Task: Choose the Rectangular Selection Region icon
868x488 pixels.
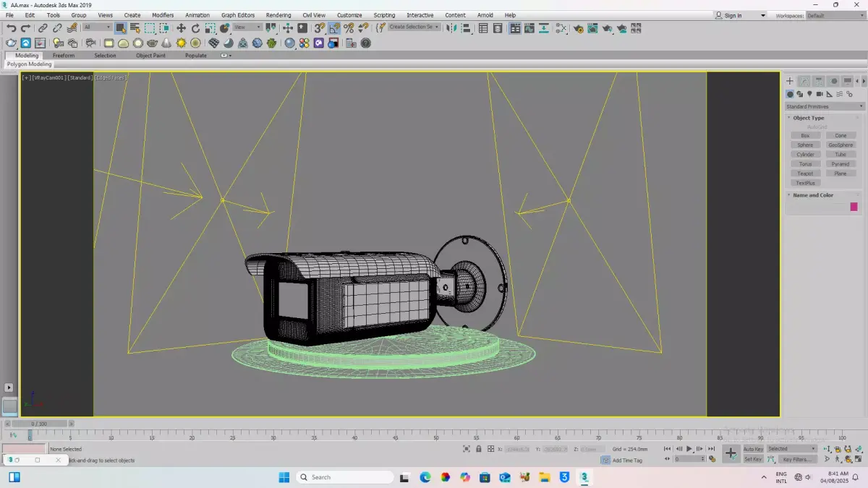Action: click(150, 28)
